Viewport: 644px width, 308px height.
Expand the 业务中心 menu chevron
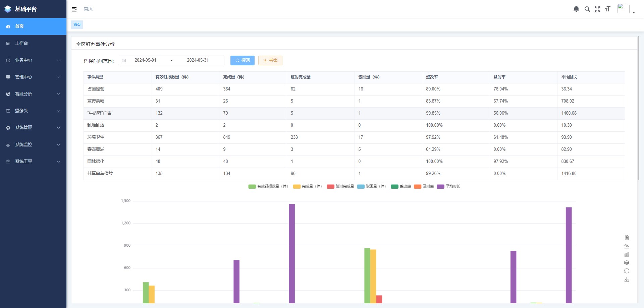[58, 61]
